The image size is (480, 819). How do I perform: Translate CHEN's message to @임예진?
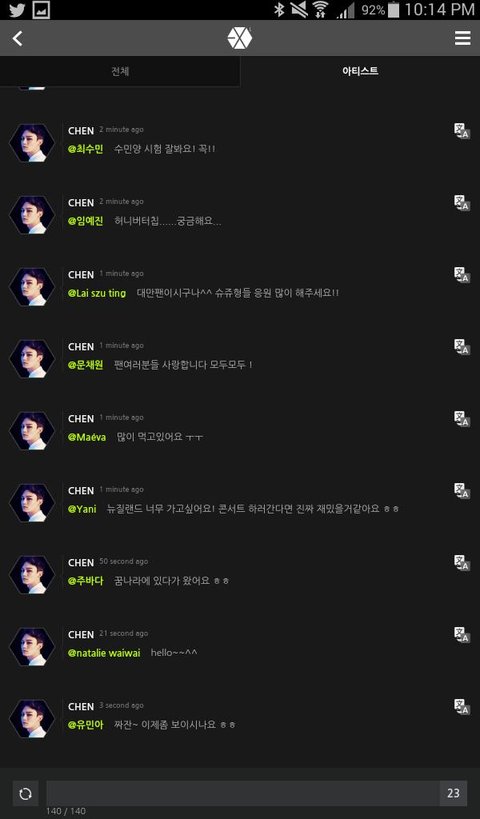[461, 203]
